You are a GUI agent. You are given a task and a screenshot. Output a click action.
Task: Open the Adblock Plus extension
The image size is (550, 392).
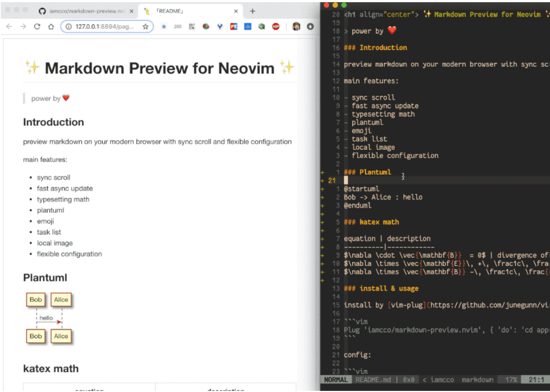point(276,26)
